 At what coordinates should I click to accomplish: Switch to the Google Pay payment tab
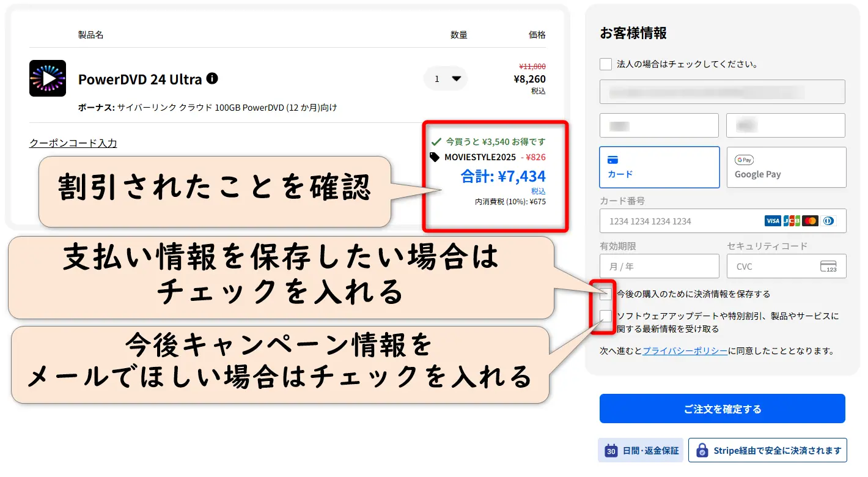[x=785, y=167]
